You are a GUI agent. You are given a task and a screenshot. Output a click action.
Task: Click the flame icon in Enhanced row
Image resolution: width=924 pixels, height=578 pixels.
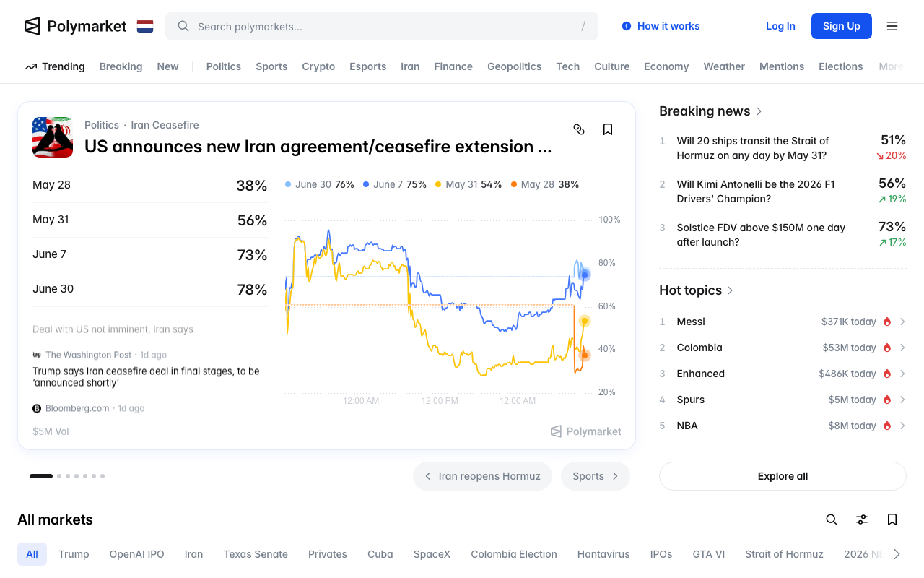(887, 374)
